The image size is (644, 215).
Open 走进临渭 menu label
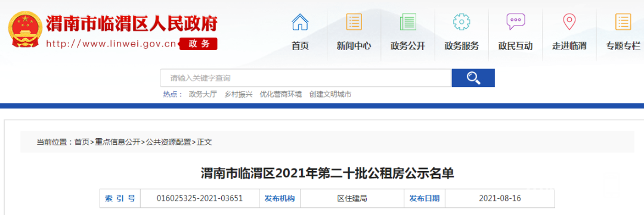(x=569, y=46)
